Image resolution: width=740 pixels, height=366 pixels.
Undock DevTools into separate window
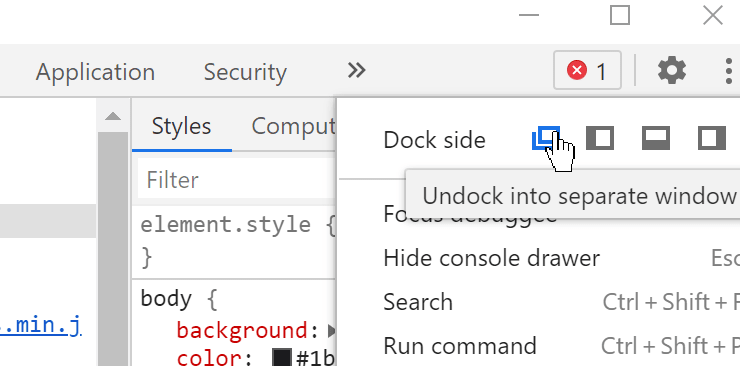tap(546, 138)
